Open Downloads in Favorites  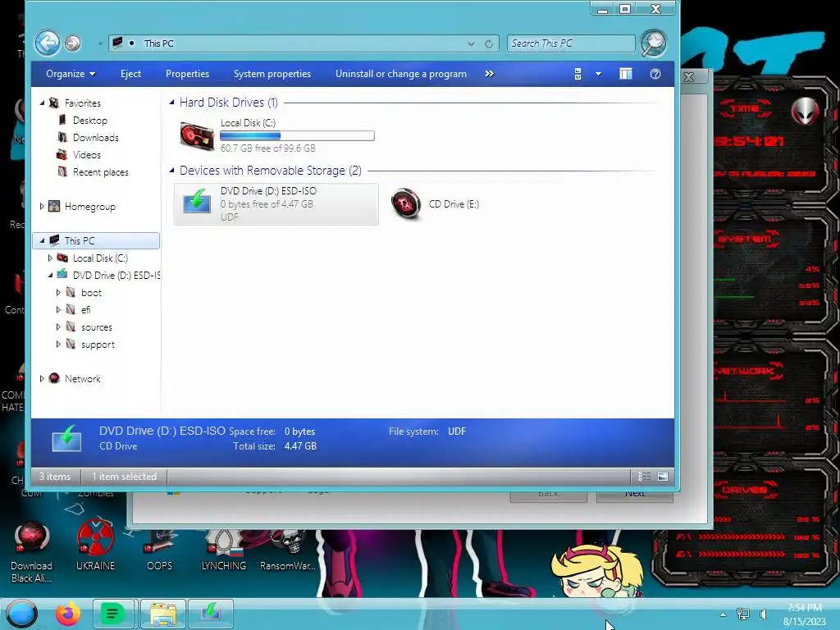(x=95, y=138)
